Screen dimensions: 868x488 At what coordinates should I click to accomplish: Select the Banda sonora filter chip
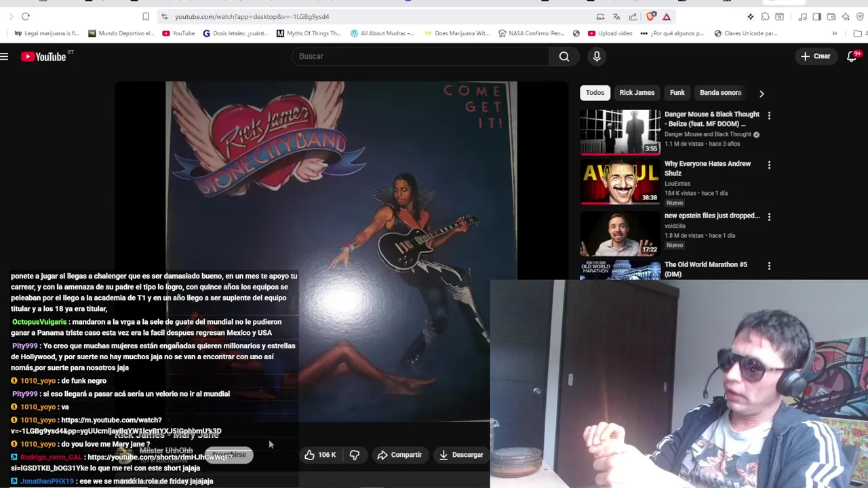pos(720,93)
